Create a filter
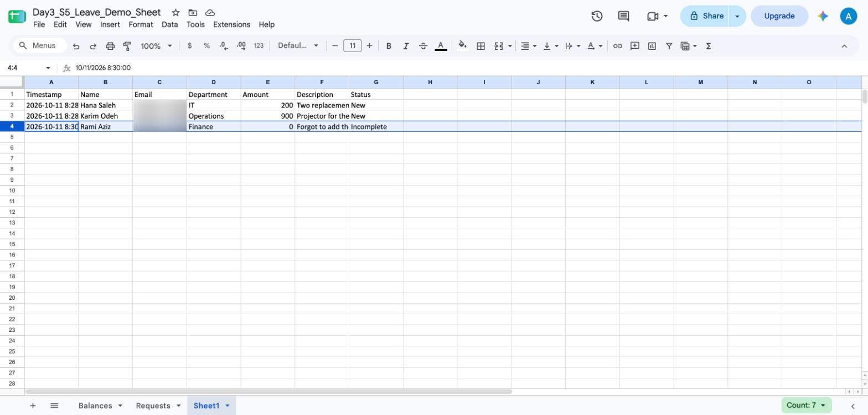 pos(669,46)
